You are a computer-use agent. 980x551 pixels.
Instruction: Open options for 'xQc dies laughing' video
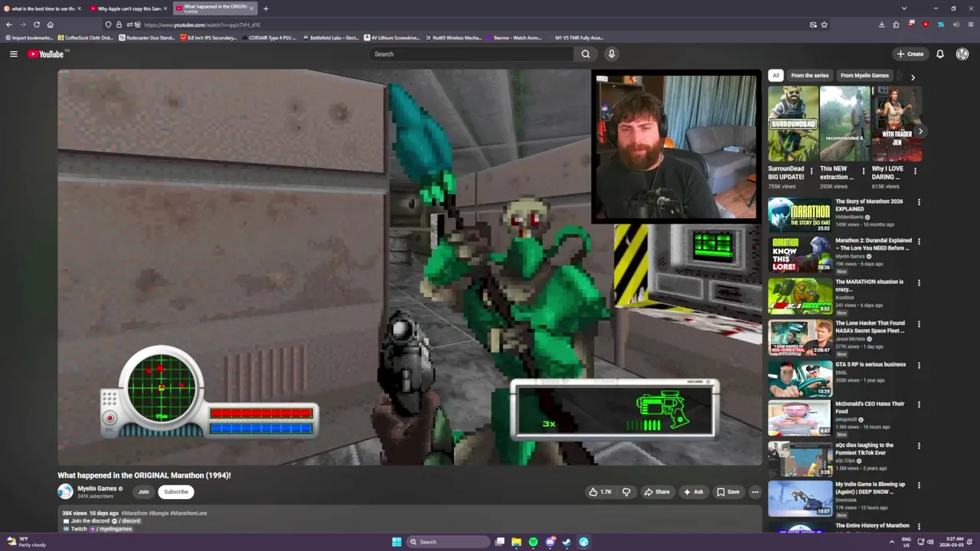[x=919, y=445]
